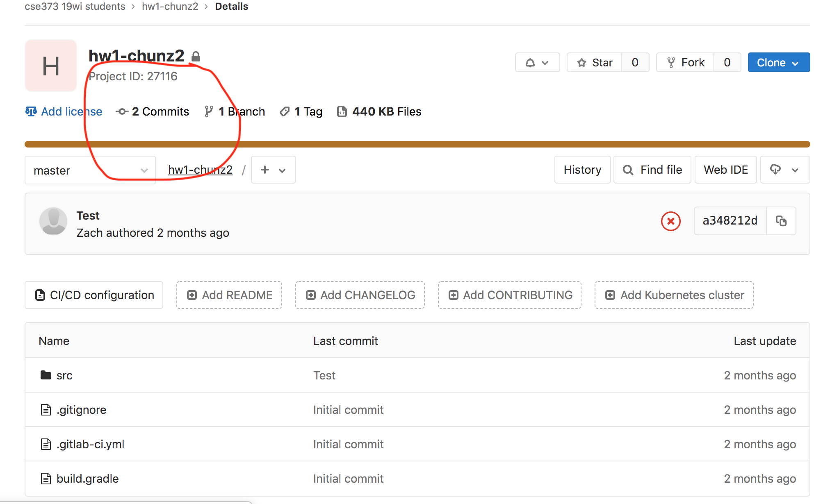Star the hw1-chunz2 project

594,62
